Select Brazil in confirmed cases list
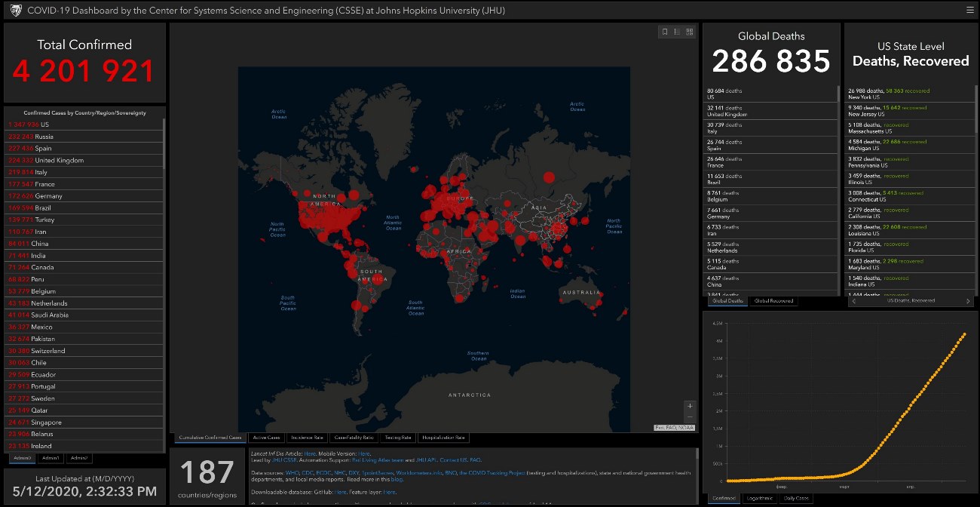The height and width of the screenshot is (507, 980). pos(83,207)
